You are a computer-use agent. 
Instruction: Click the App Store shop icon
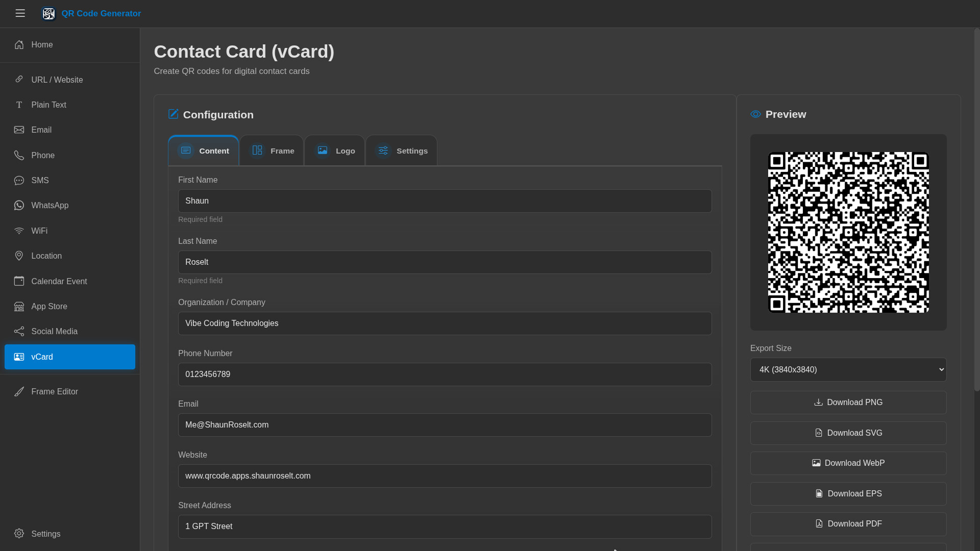[19, 306]
